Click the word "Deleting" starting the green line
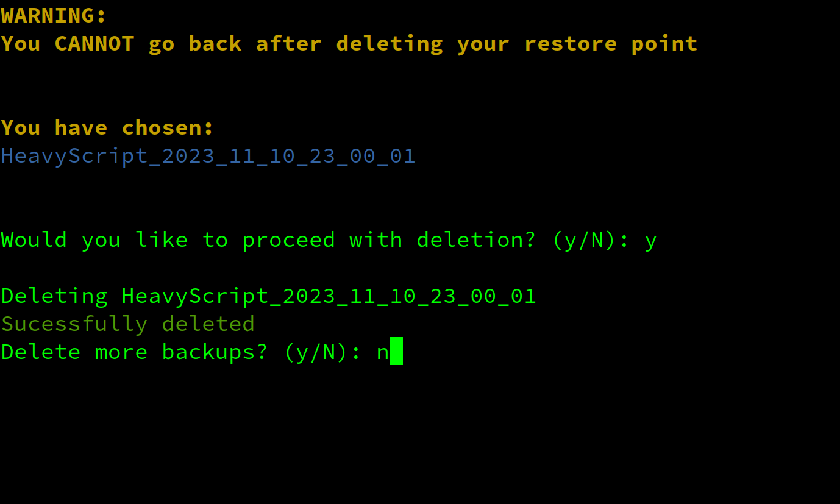Image resolution: width=840 pixels, height=504 pixels. 54,297
